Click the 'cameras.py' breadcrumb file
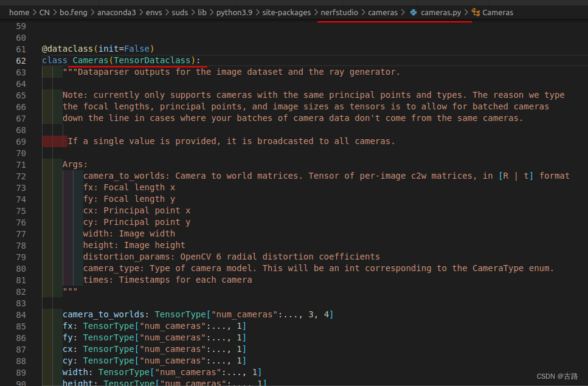Viewport: 588px width, 386px height. click(441, 12)
